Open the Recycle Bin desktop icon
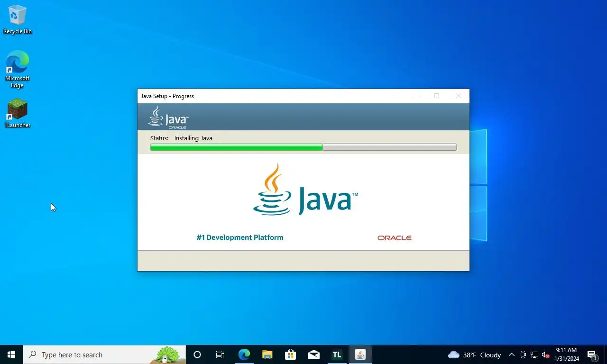The image size is (607, 364). pos(18,19)
